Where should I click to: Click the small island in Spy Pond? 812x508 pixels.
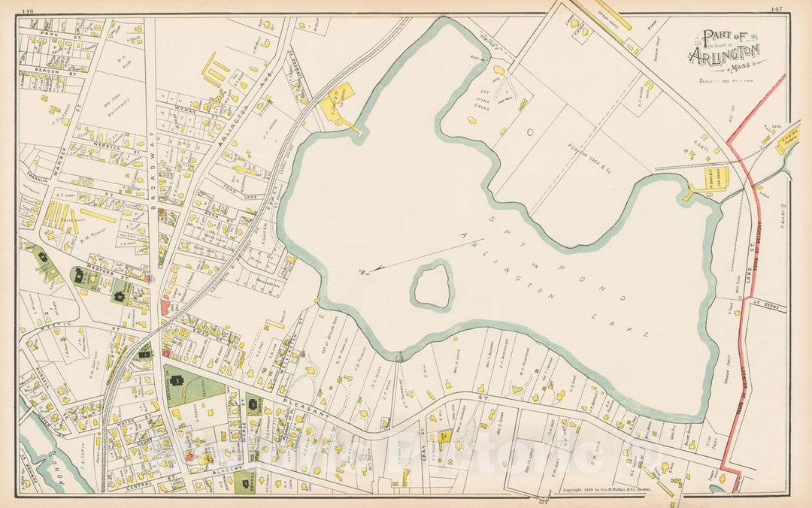[x=432, y=285]
